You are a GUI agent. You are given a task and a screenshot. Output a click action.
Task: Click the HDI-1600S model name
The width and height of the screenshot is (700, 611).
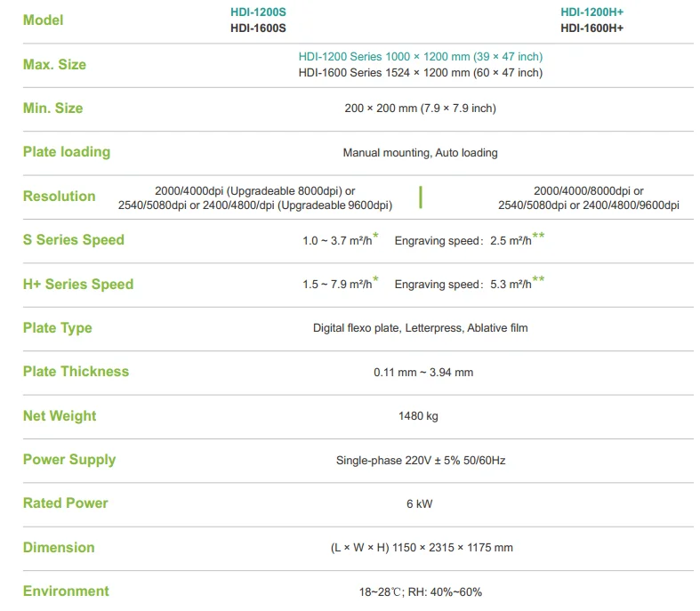[x=258, y=28]
